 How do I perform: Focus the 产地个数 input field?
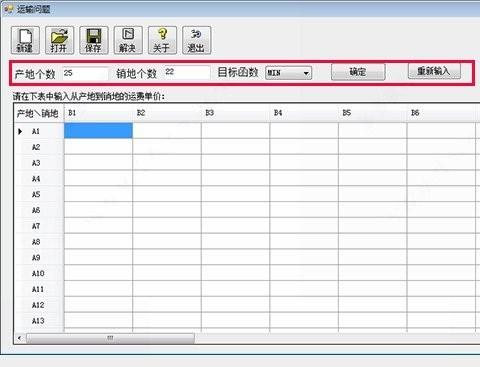[85, 73]
